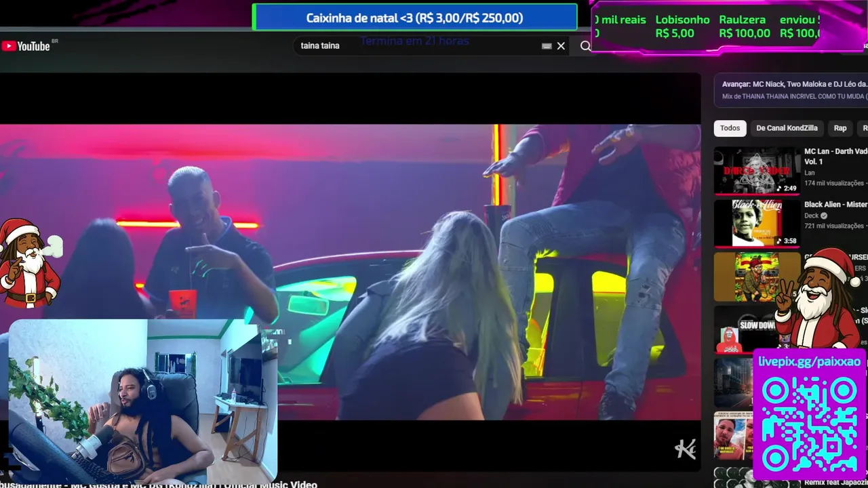
Task: Open Black Alien Mister video thumbnail
Action: click(x=757, y=223)
